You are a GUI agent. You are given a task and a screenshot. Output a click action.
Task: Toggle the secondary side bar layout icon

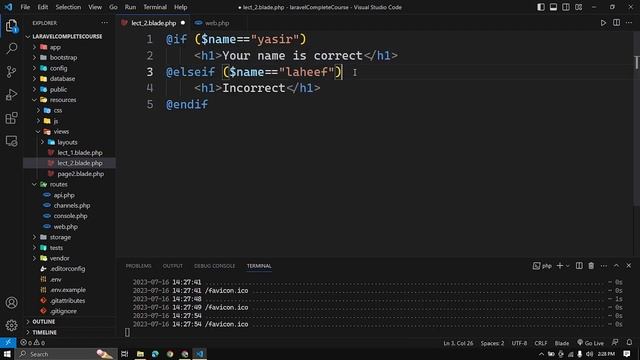click(x=566, y=7)
